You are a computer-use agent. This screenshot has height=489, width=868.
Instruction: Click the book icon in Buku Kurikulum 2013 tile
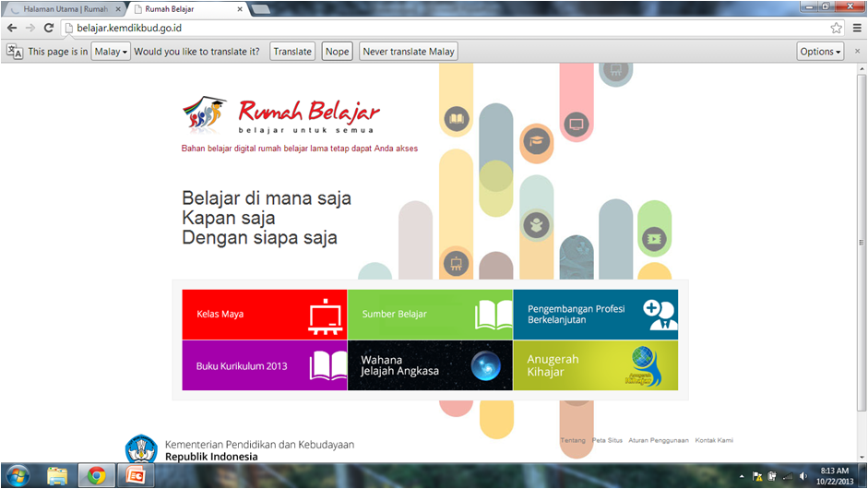(x=328, y=365)
